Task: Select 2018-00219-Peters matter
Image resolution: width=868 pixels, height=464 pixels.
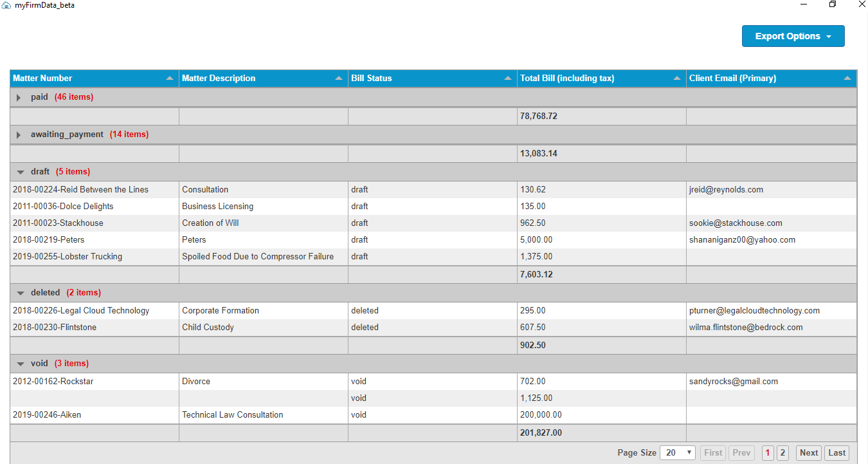Action: coord(49,240)
